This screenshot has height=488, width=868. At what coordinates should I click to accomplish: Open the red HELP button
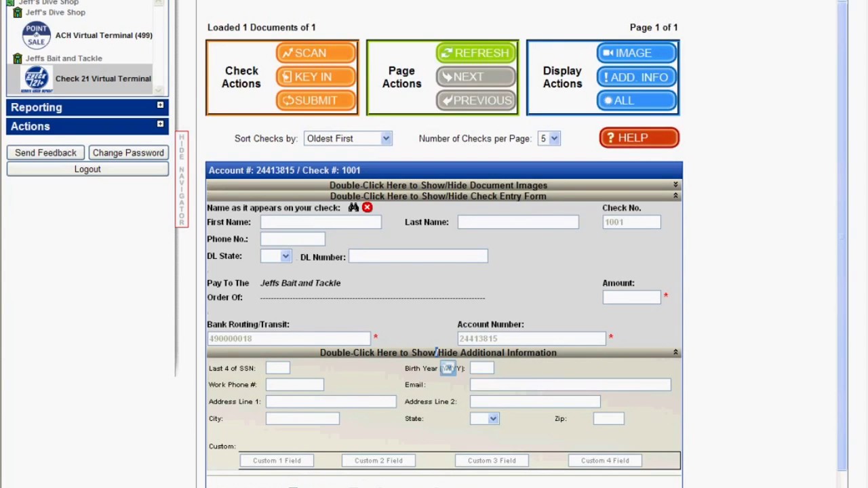(x=639, y=138)
